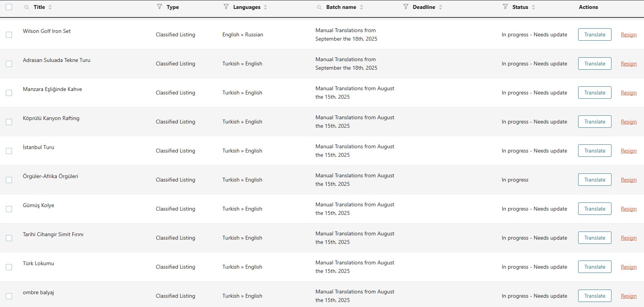Click the Type column header label

pos(173,7)
